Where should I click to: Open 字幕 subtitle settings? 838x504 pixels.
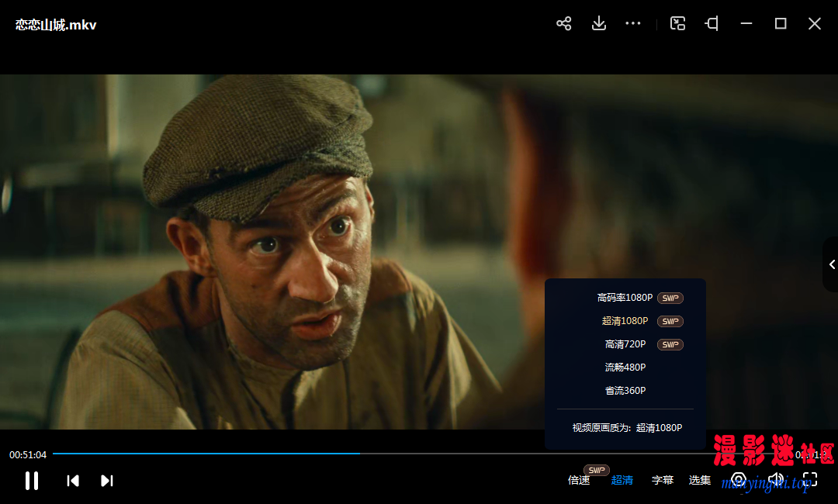pos(663,480)
